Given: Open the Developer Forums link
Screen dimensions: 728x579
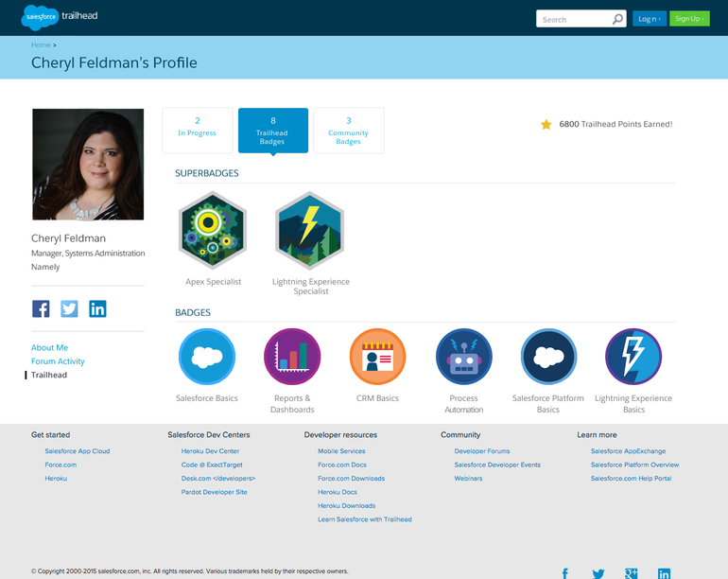Looking at the screenshot, I should [x=482, y=451].
